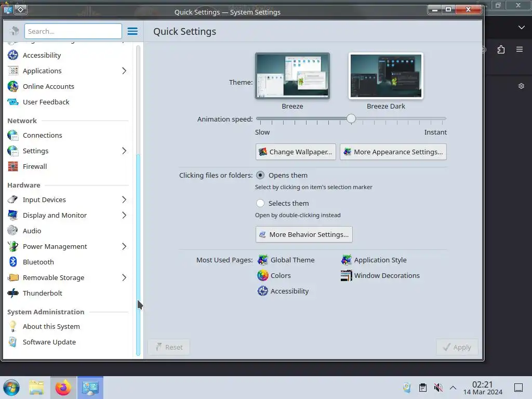
Task: Click the Firewall brick wall icon
Action: tap(13, 166)
